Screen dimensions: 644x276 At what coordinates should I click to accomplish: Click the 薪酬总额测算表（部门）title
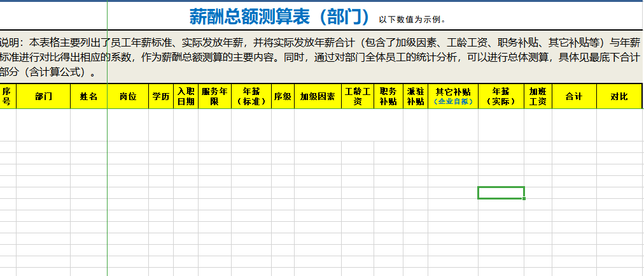[280, 16]
